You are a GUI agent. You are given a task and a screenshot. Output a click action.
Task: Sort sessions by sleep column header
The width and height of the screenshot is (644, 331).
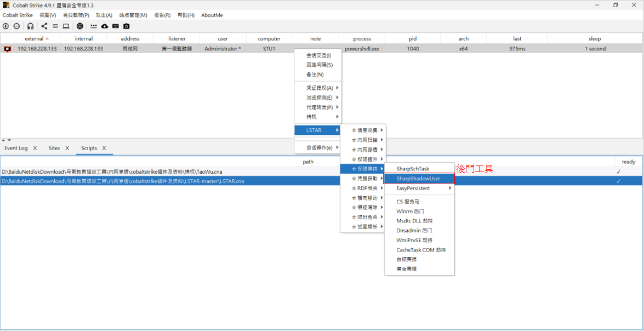(595, 38)
